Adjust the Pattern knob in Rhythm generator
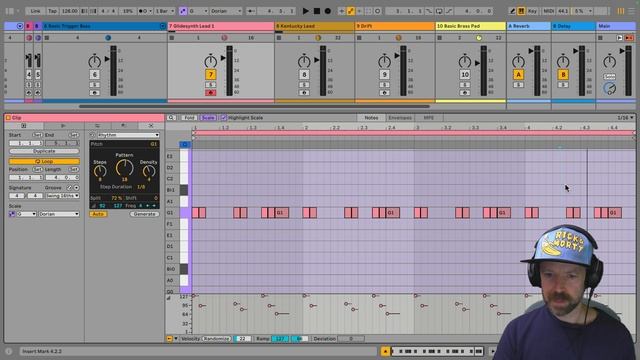Viewport: 640px width, 360px height. click(x=124, y=168)
